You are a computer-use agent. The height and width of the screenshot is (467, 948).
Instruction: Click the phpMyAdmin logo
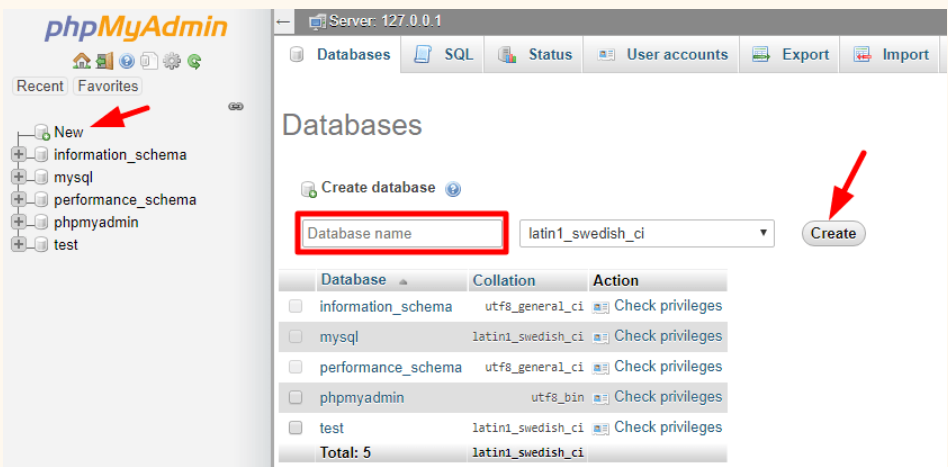pyautogui.click(x=137, y=28)
